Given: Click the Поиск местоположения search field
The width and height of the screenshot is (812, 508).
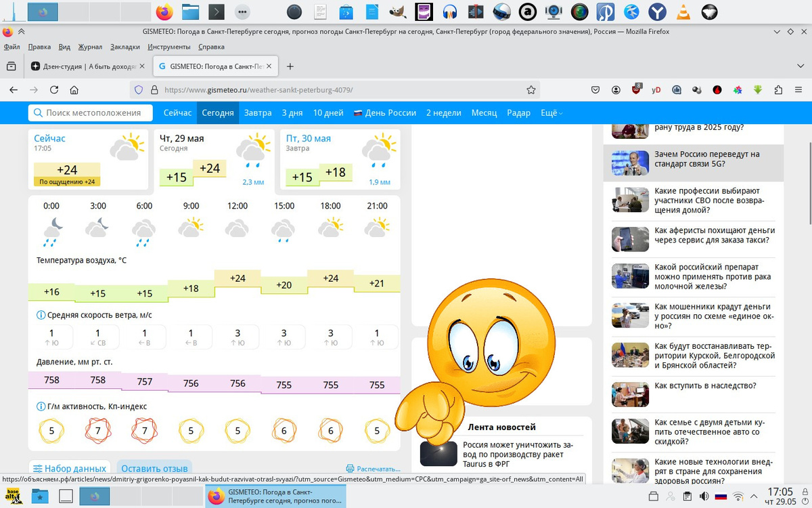Looking at the screenshot, I should tap(91, 112).
